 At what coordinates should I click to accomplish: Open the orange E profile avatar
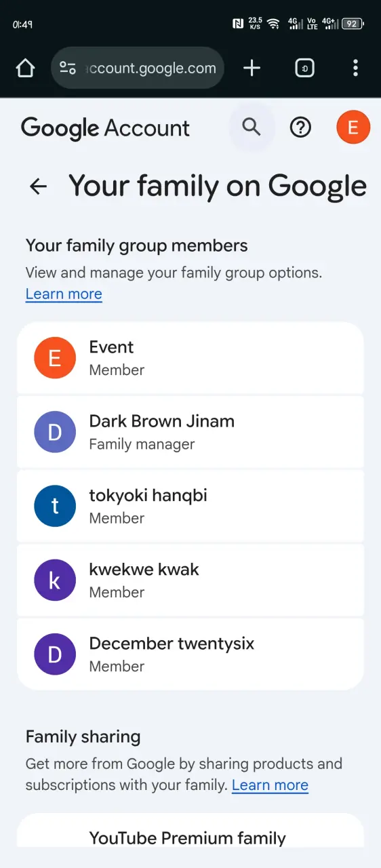click(x=353, y=127)
